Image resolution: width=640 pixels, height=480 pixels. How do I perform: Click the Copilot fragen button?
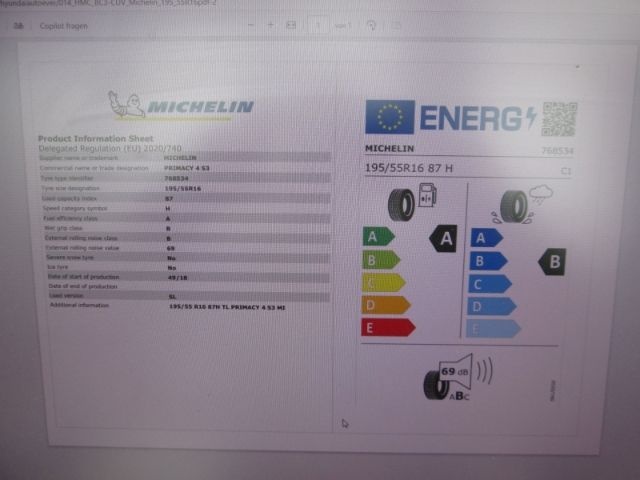pyautogui.click(x=62, y=26)
